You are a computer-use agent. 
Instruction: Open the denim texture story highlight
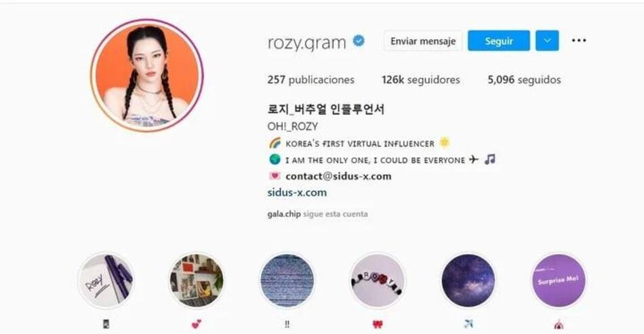pyautogui.click(x=287, y=280)
